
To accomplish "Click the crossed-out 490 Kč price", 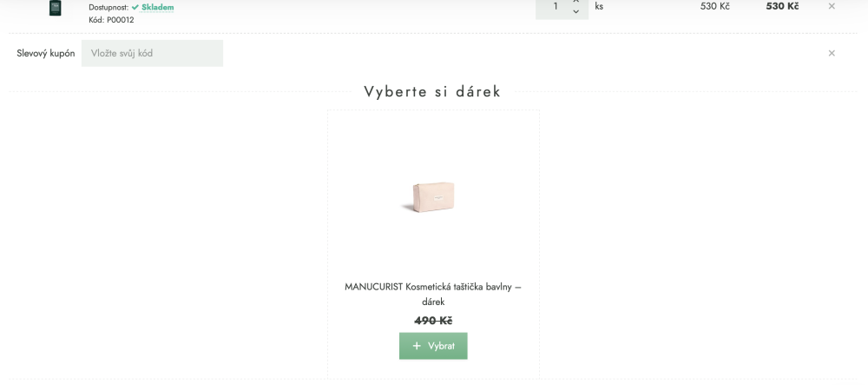I will point(433,321).
